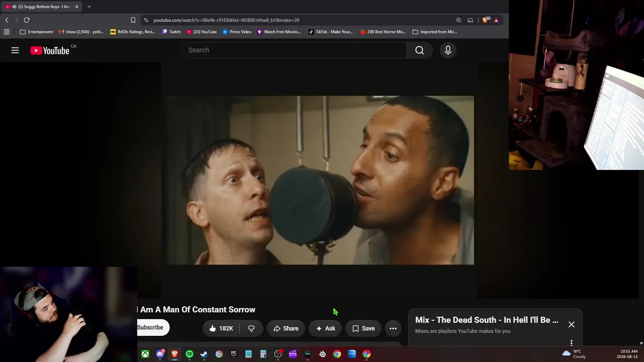644x362 pixels.
Task: Close the Soggy Bottom Boys browser tab
Action: click(76, 7)
